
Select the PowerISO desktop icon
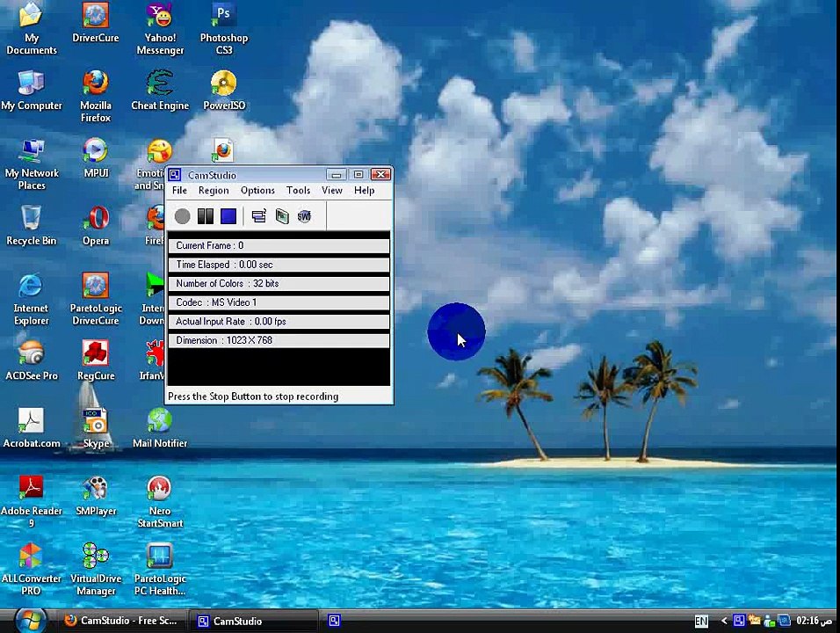point(224,90)
